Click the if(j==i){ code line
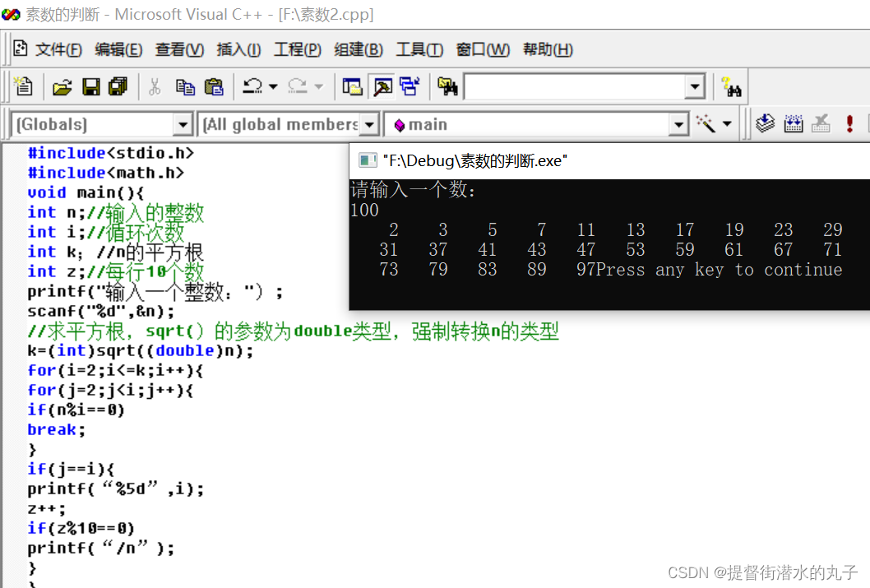The width and height of the screenshot is (870, 588). 71,470
